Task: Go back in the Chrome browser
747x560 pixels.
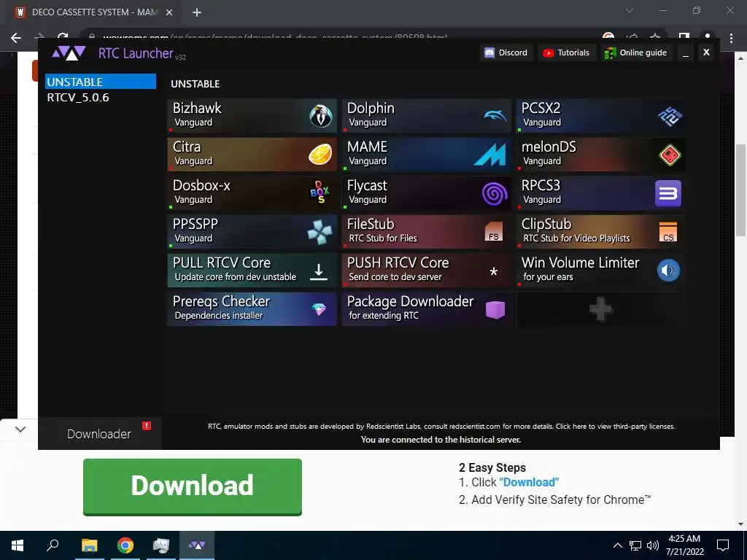Action: click(16, 38)
